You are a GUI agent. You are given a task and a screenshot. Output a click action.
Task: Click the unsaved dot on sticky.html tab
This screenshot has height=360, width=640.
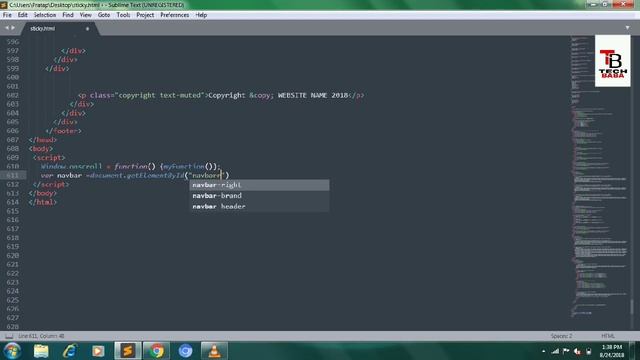click(87, 29)
